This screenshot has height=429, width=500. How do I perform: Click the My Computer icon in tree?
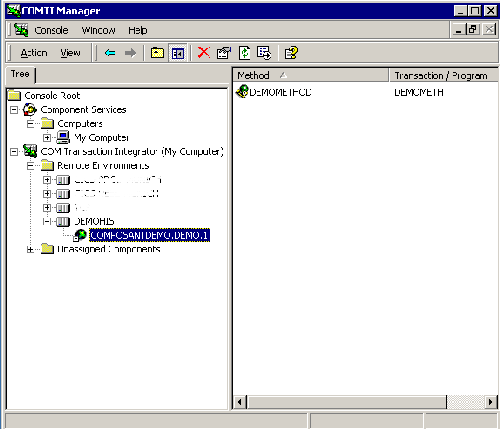[x=63, y=137]
